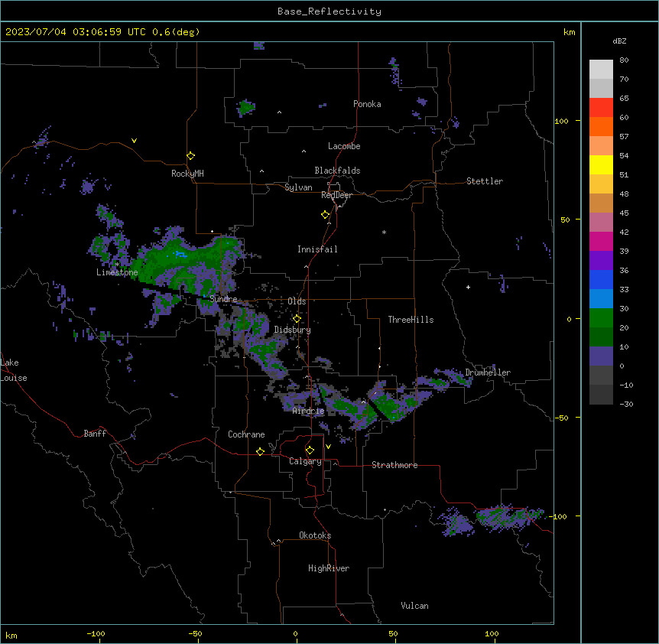Click the yellow station marker near Didsbury
The height and width of the screenshot is (644, 659).
(x=297, y=319)
